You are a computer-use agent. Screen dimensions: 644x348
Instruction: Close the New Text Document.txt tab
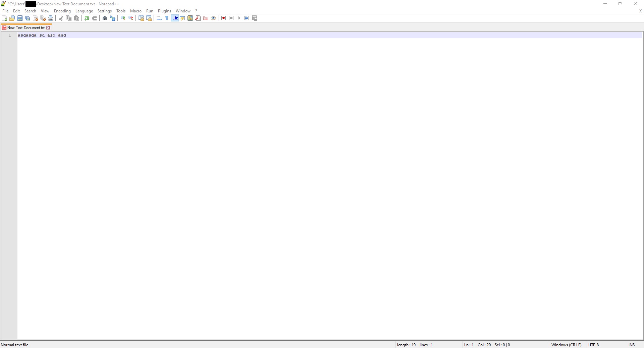click(49, 28)
